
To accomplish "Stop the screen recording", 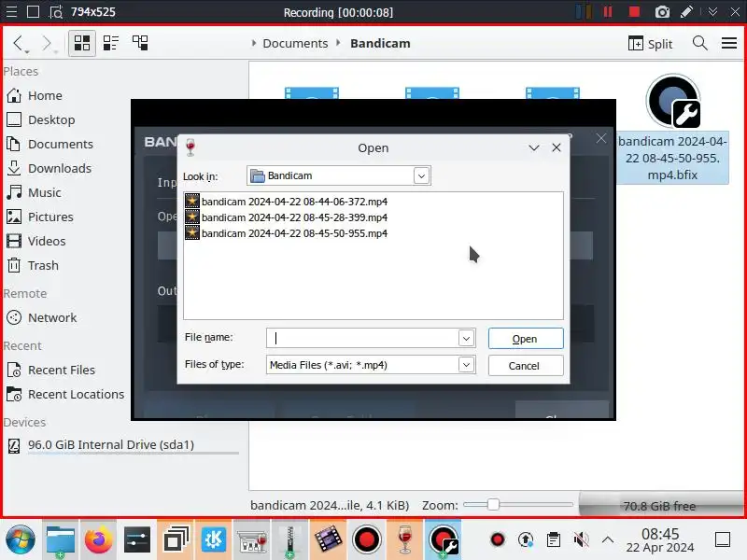I will click(x=634, y=11).
